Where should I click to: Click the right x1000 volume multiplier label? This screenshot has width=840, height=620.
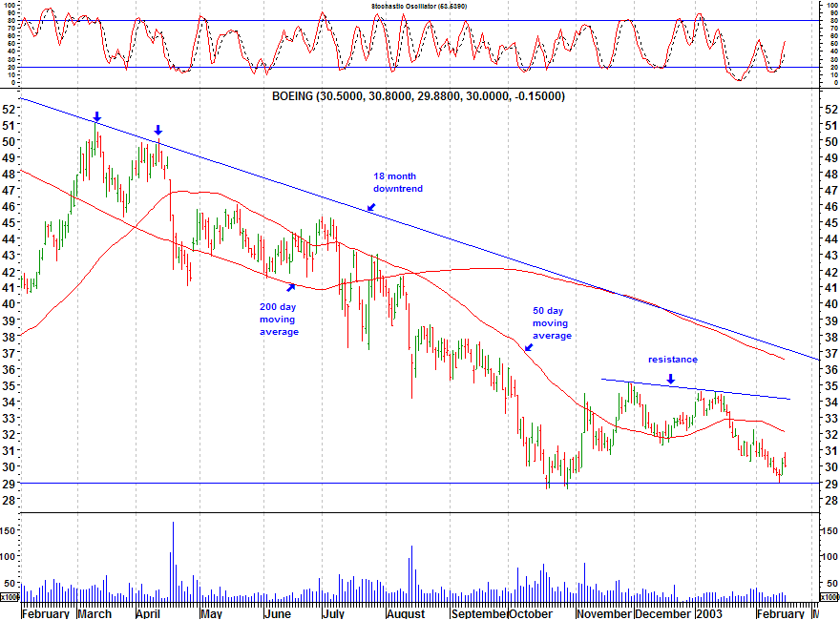point(829,596)
